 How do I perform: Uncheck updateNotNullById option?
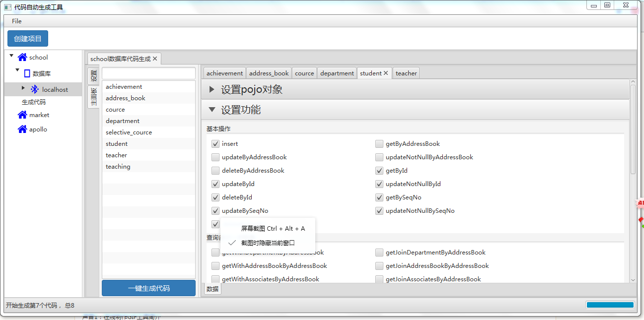(379, 184)
